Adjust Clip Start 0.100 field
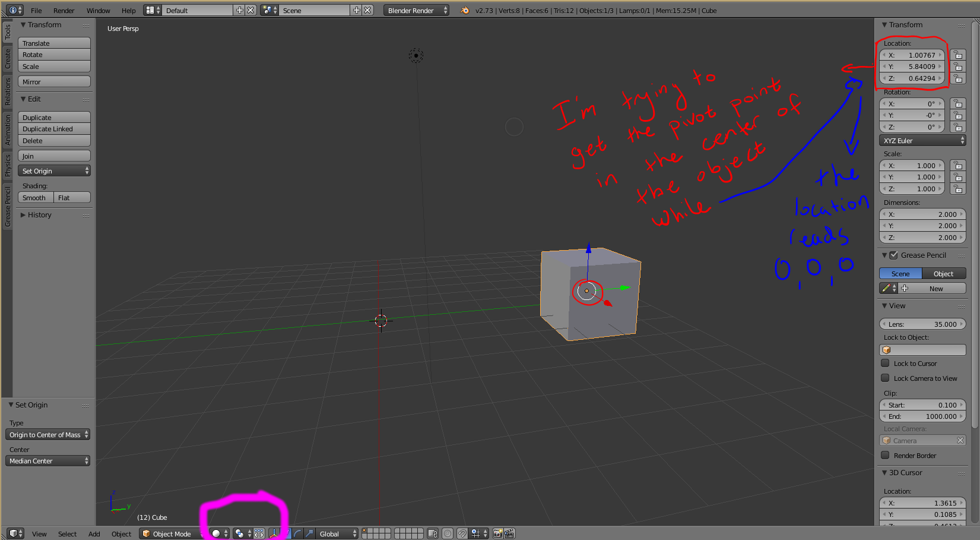980x540 pixels. point(922,405)
